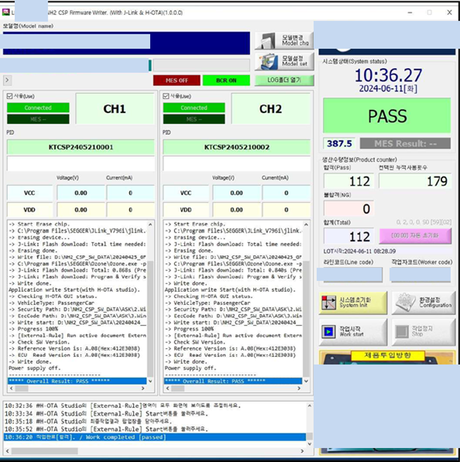Screen dimensions: 460x462
Task: Expand the side arrow below model name
Action: click(x=7, y=80)
